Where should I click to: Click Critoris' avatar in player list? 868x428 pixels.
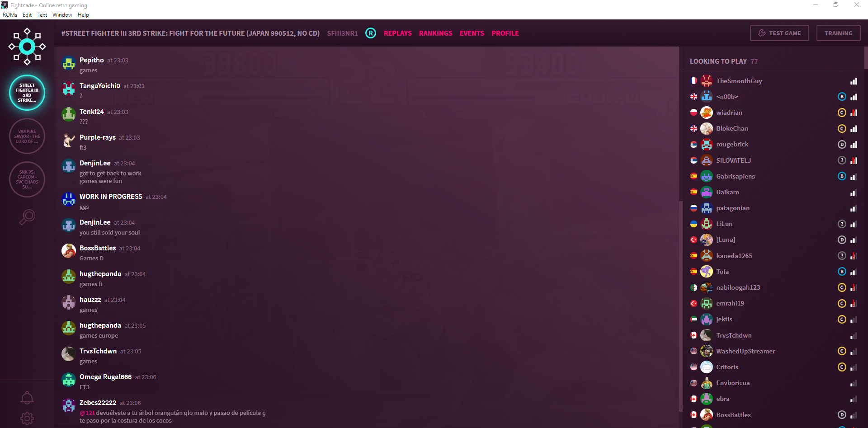[x=707, y=367]
